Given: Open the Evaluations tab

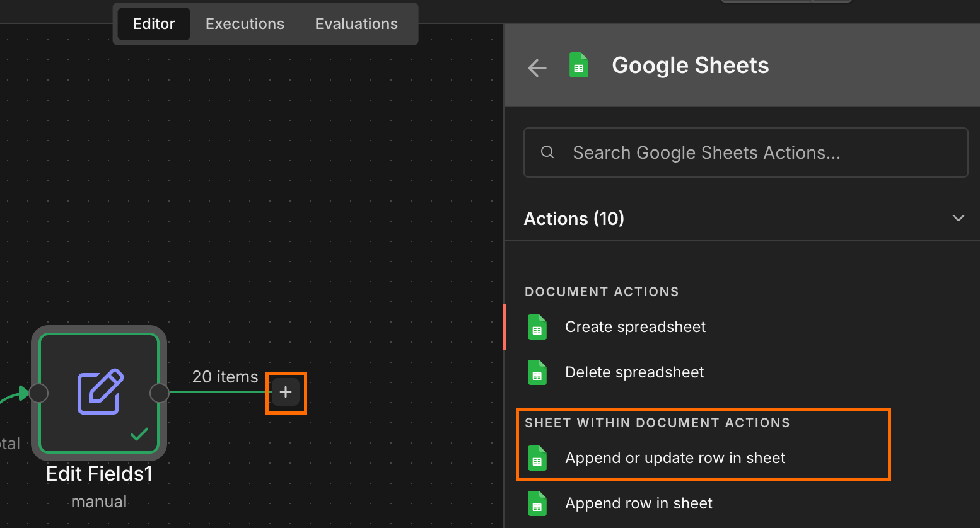Looking at the screenshot, I should tap(356, 23).
